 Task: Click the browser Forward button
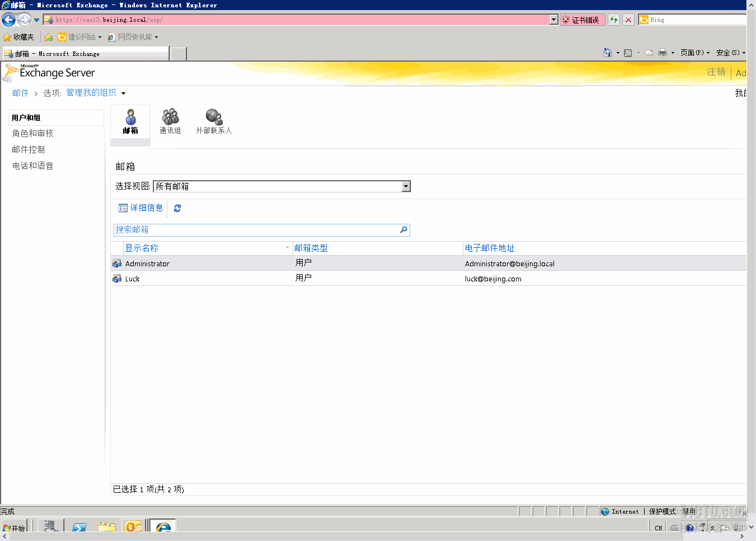24,20
